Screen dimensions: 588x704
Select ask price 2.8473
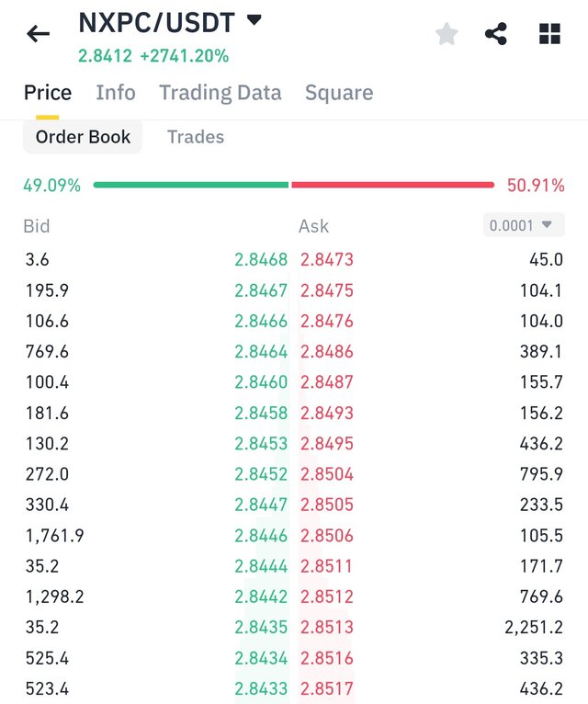327,259
